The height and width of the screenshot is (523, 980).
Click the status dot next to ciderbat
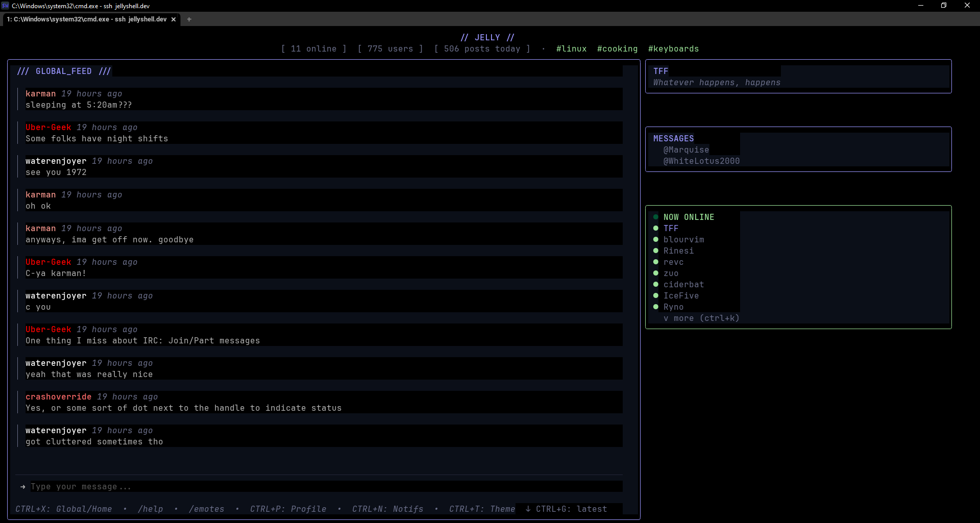pyautogui.click(x=655, y=284)
